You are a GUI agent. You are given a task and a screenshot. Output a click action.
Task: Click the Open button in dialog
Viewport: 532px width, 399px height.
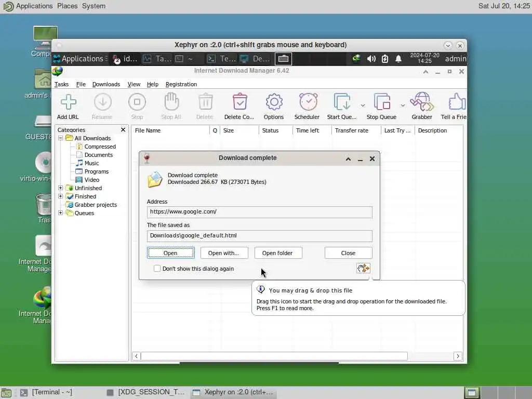pos(170,253)
